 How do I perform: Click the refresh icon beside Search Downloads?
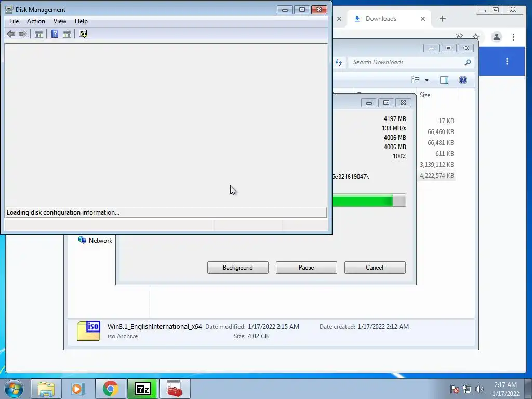tap(339, 62)
